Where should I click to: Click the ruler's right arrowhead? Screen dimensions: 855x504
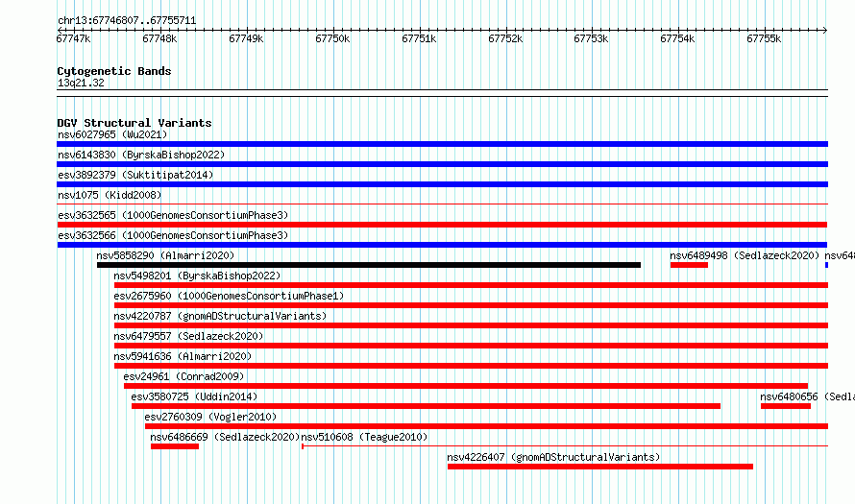[825, 30]
